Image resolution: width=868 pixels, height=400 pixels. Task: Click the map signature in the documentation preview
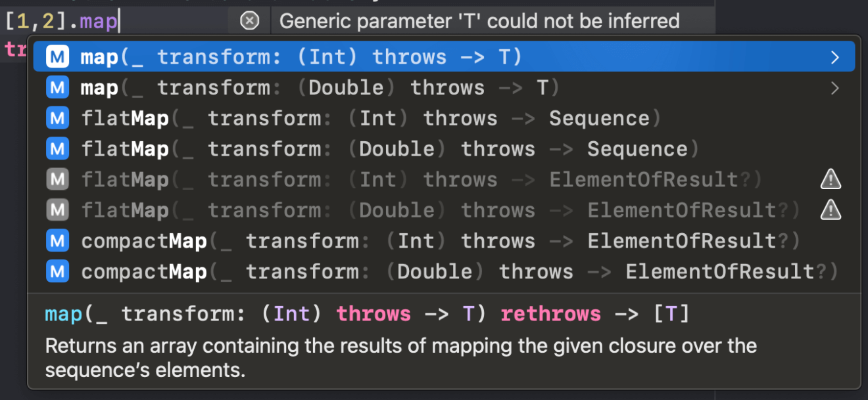click(367, 314)
